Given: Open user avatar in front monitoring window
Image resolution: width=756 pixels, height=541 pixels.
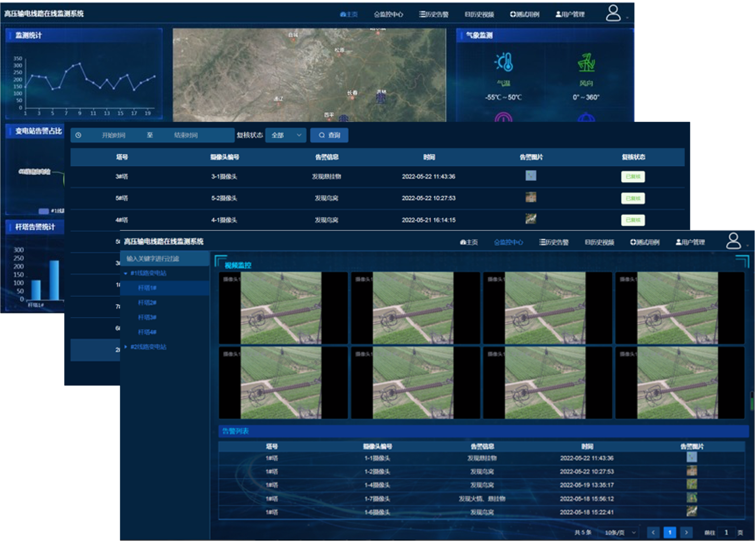Looking at the screenshot, I should (x=734, y=241).
